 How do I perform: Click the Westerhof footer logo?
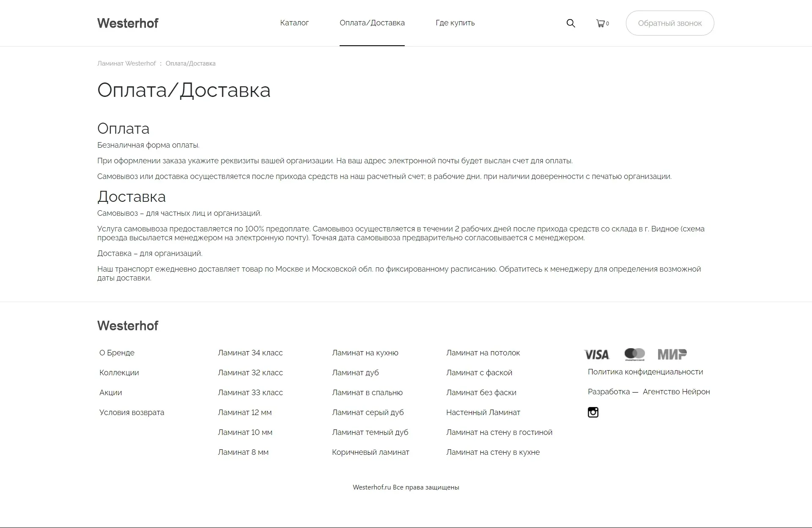(128, 326)
